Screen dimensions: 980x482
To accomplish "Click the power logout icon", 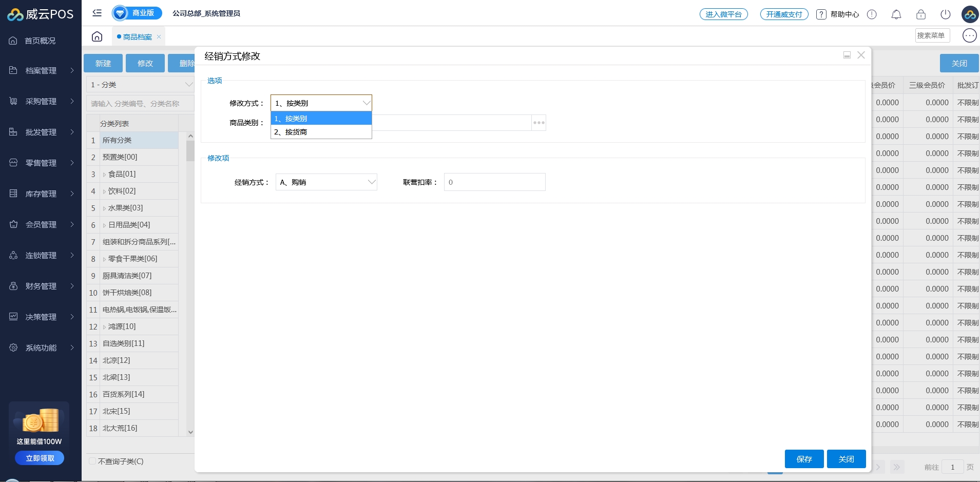I will 945,14.
